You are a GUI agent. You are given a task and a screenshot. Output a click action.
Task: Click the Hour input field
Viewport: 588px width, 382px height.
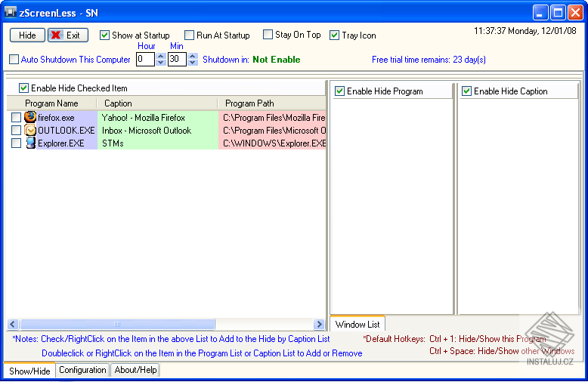146,59
